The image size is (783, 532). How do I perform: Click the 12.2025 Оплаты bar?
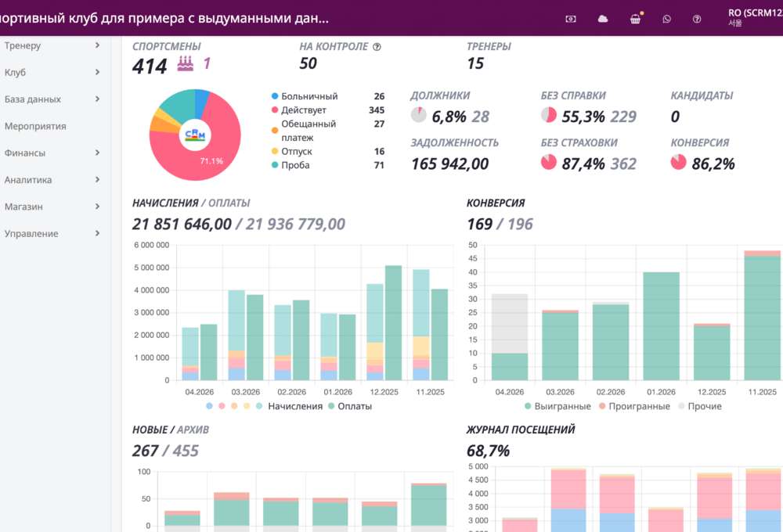(394, 323)
